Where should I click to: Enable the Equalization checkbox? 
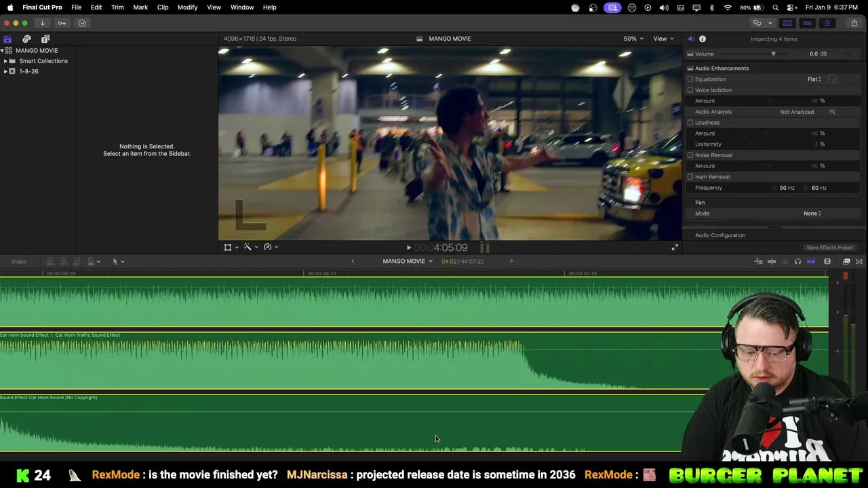tap(690, 79)
